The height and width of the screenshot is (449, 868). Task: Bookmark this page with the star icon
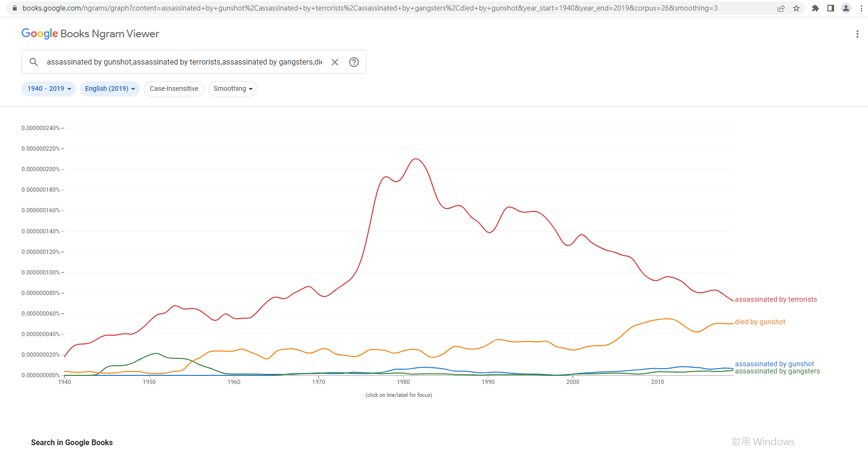796,8
